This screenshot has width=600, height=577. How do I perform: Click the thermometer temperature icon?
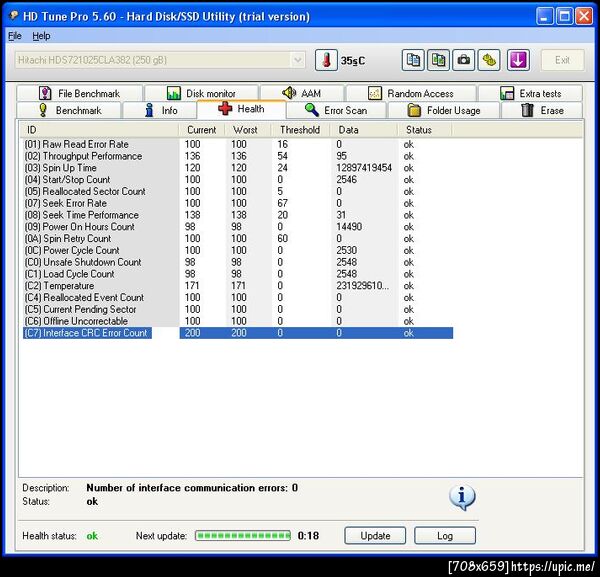click(x=326, y=60)
